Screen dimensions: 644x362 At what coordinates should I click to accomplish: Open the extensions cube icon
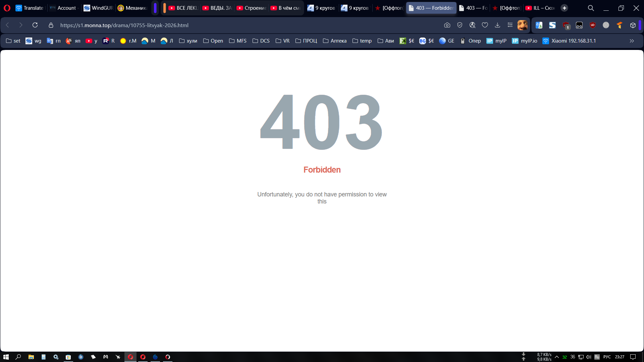click(x=633, y=25)
